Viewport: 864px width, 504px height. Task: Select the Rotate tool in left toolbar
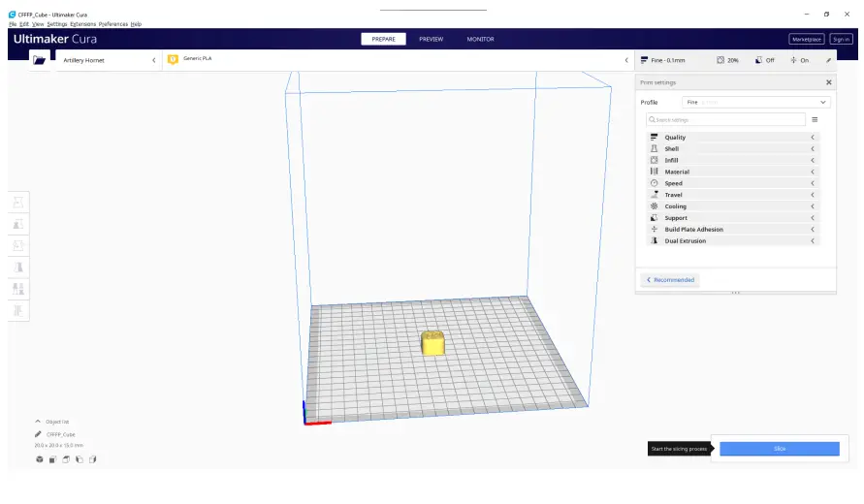click(x=18, y=245)
